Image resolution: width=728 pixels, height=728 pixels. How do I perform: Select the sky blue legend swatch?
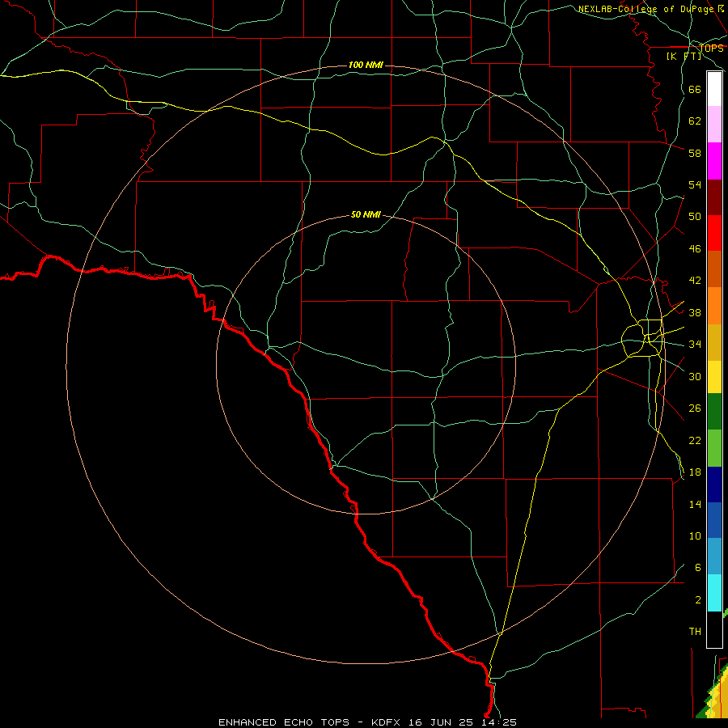point(714,557)
